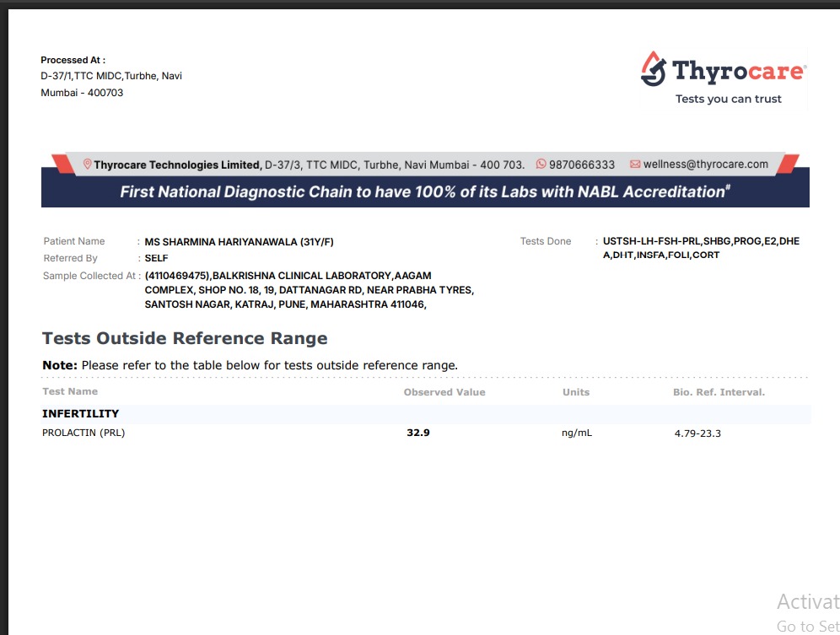
Task: Click the SELF referred-by value
Action: pos(156,259)
